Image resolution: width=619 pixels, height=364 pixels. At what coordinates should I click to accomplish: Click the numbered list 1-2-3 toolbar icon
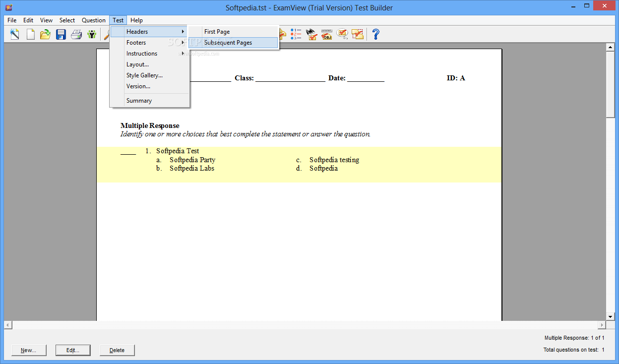[296, 34]
